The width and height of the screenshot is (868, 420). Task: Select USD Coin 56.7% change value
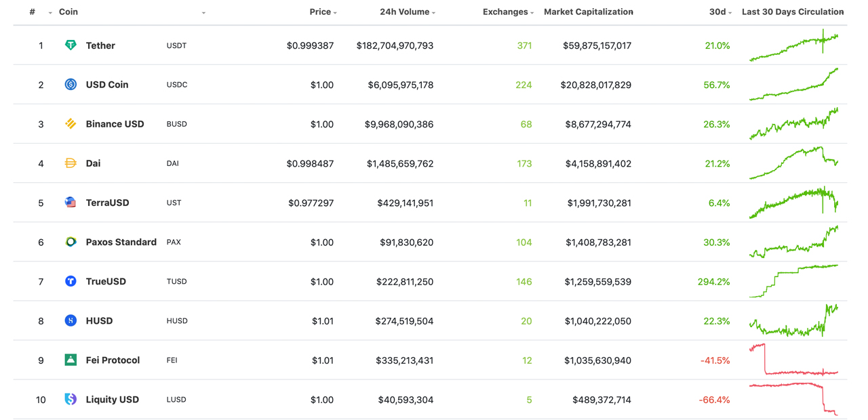[717, 85]
